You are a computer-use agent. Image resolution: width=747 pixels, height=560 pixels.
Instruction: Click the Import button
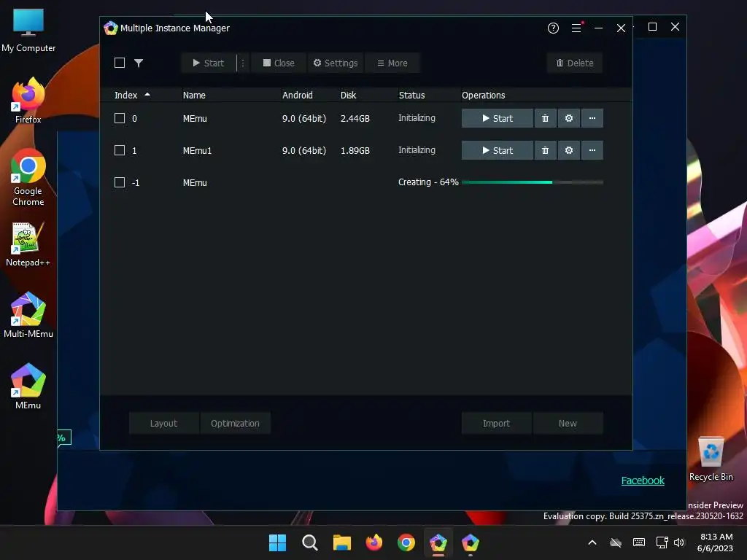tap(496, 424)
